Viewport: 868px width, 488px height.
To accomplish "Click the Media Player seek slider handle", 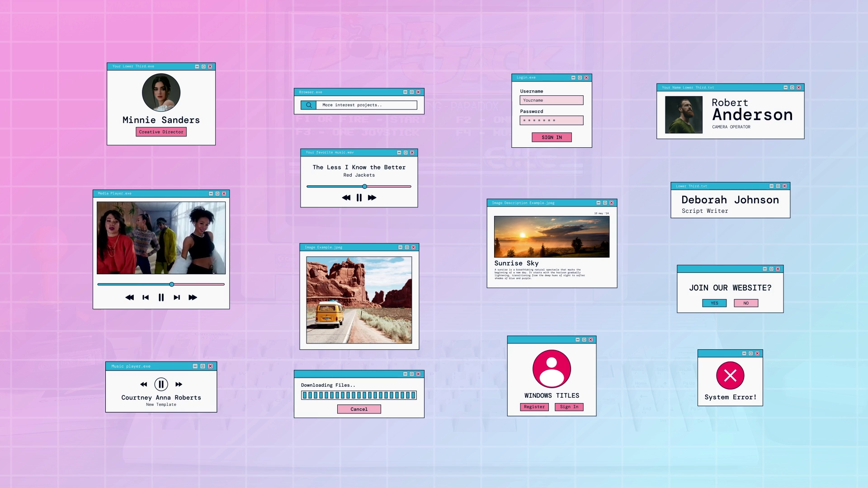I will click(172, 284).
